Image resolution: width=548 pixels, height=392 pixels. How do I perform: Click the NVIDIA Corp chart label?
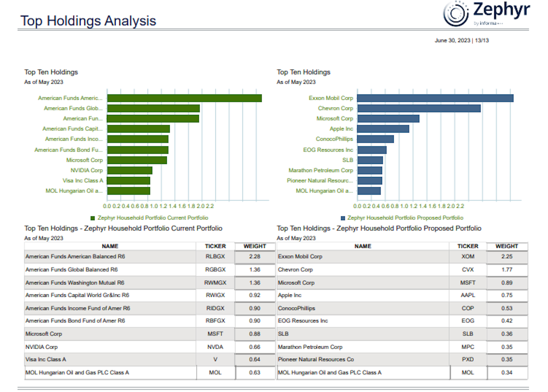point(86,170)
